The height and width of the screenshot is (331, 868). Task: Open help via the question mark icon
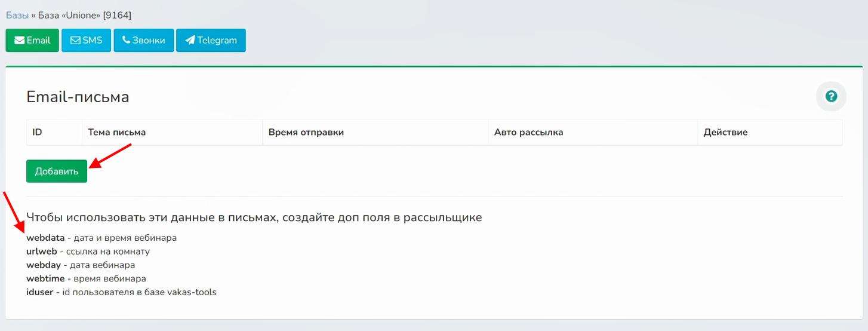(x=831, y=96)
